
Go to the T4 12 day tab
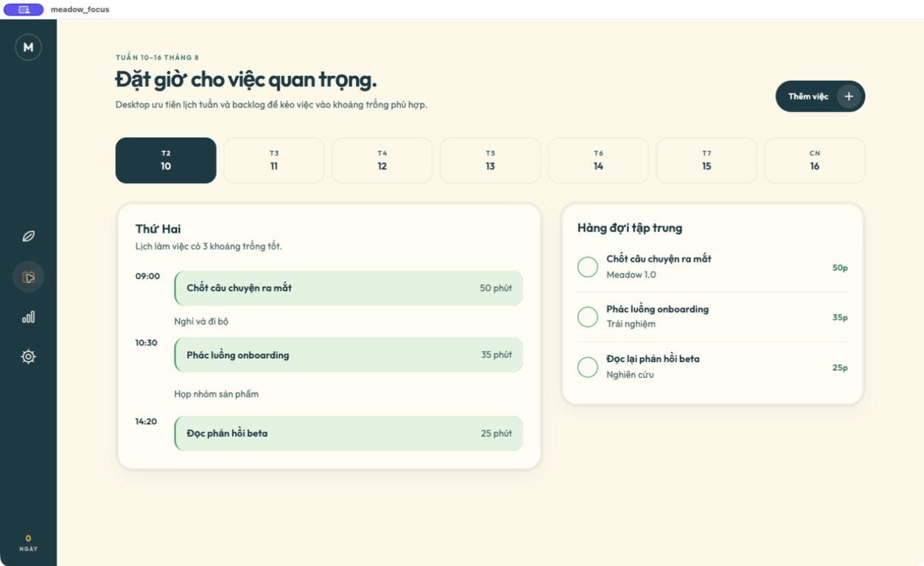click(382, 161)
